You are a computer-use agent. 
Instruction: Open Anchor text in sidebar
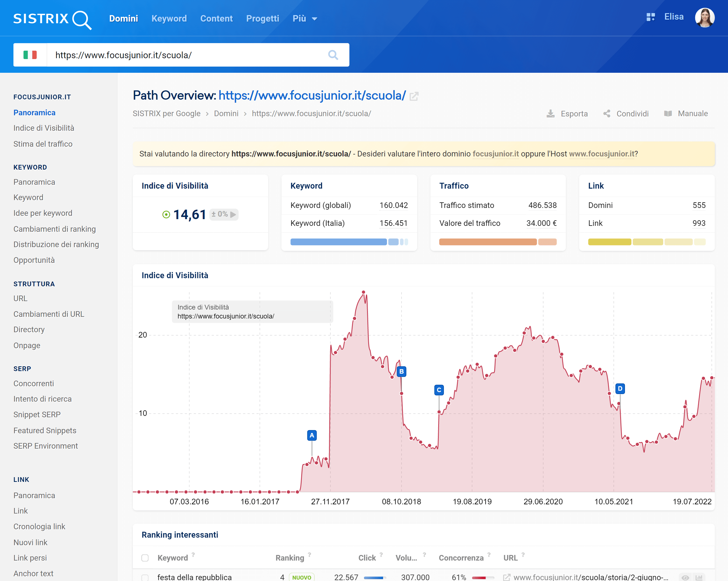(x=33, y=573)
